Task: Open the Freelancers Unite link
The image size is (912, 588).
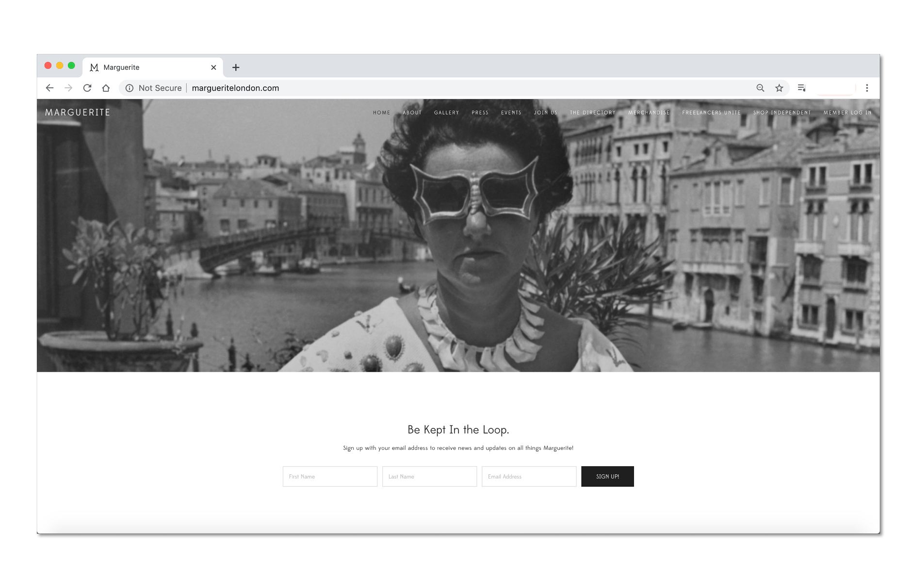Action: pos(711,113)
